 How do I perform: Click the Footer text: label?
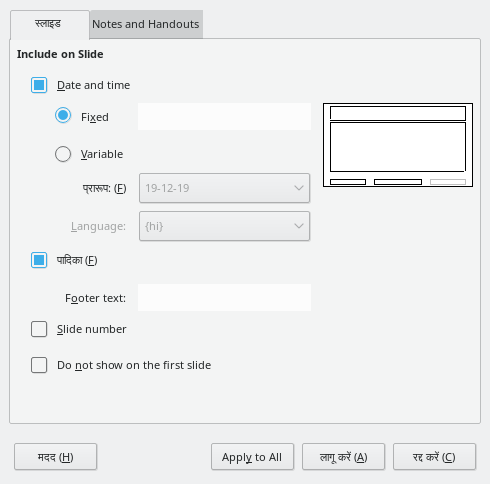click(95, 298)
